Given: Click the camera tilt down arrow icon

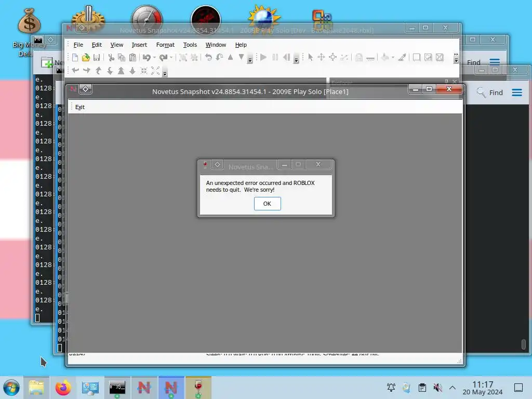Looking at the screenshot, I should click(x=110, y=71).
